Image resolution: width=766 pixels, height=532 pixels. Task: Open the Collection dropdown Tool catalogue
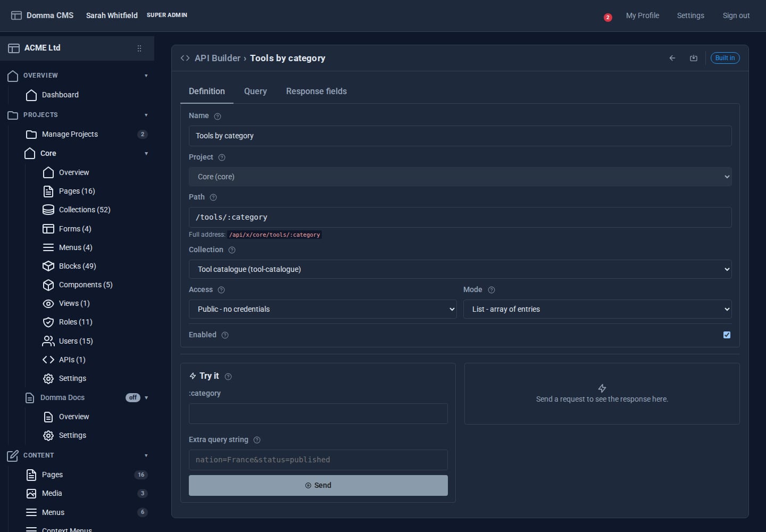(x=460, y=269)
